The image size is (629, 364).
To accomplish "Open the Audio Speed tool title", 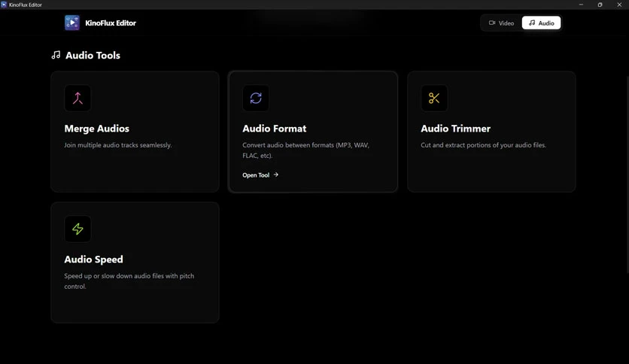I will point(93,259).
